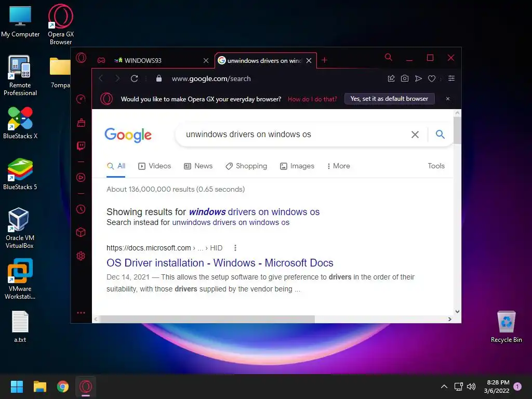
Task: Click scroll down arrow of page
Action: 457,312
